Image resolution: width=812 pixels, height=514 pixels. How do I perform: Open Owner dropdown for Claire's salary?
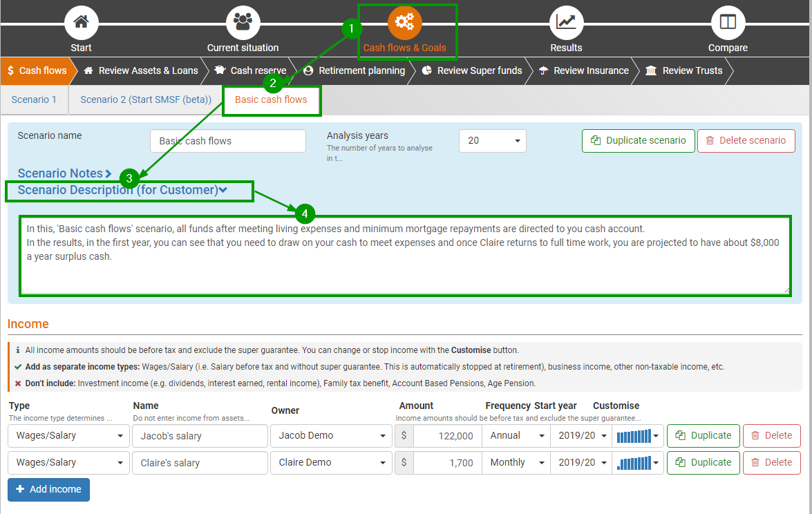[331, 463]
